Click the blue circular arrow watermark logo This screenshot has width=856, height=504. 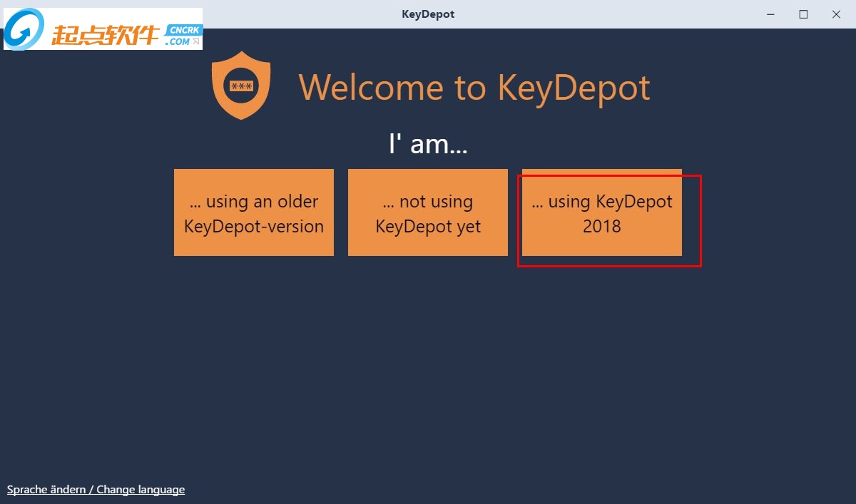25,30
